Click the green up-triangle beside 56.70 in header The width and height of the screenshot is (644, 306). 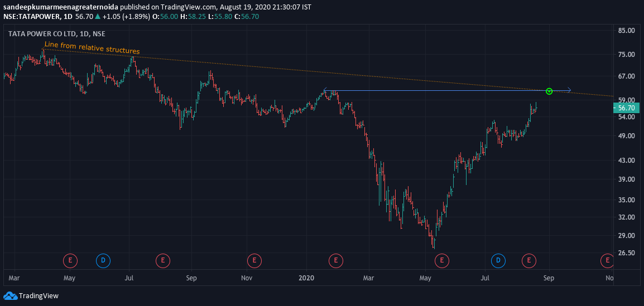tap(97, 16)
